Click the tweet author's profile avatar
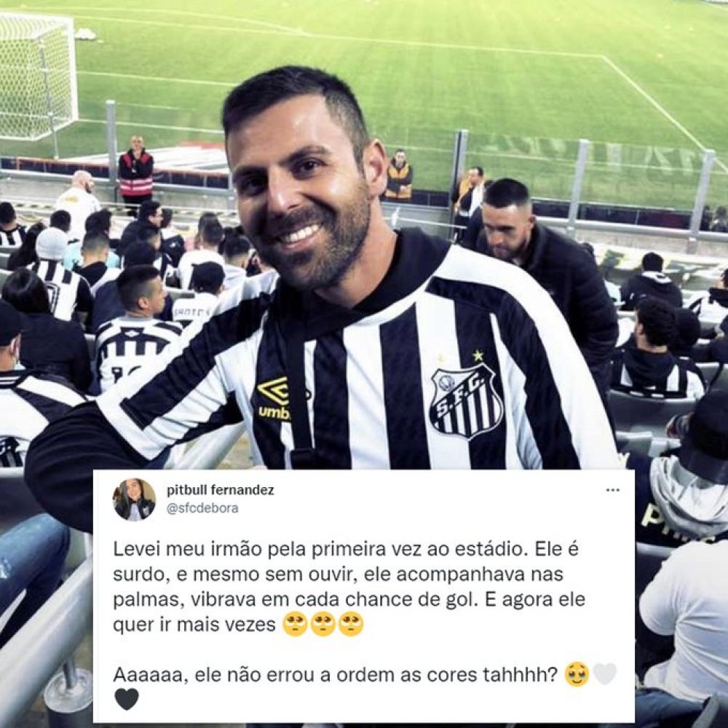This screenshot has height=728, width=728. 134,499
